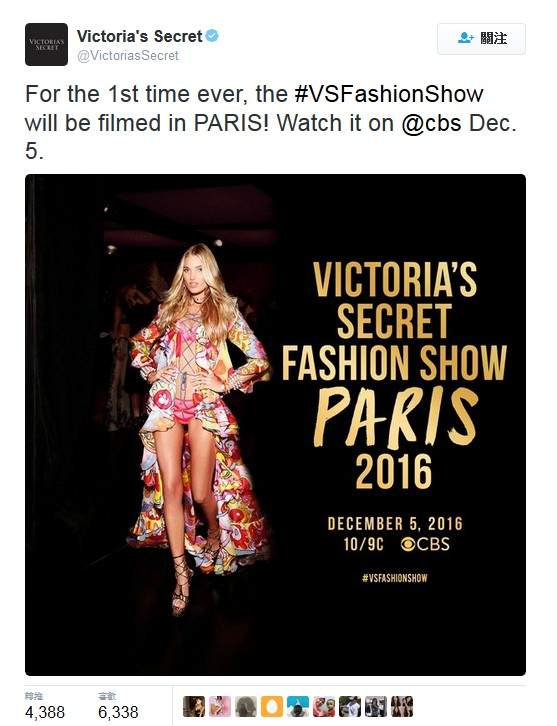View the 4,388 retweets count
The height and width of the screenshot is (726, 557).
[45, 711]
